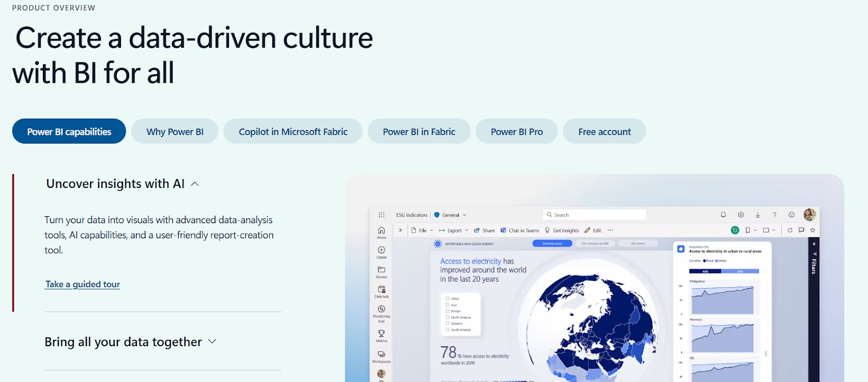Open the General sensitivity label dropdown
The image size is (868, 382).
(x=450, y=215)
